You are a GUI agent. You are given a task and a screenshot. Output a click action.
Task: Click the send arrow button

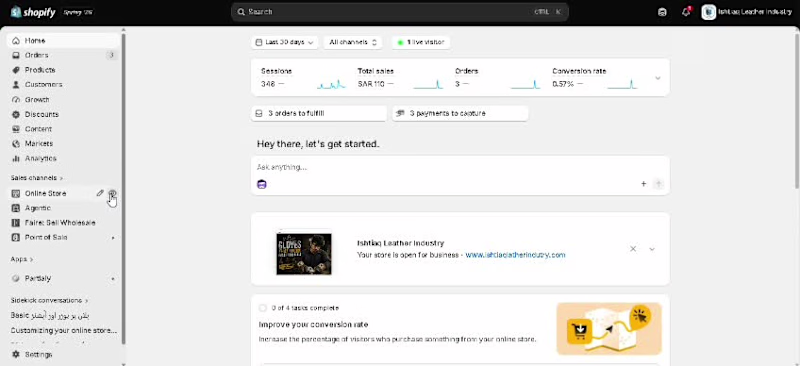tap(659, 184)
